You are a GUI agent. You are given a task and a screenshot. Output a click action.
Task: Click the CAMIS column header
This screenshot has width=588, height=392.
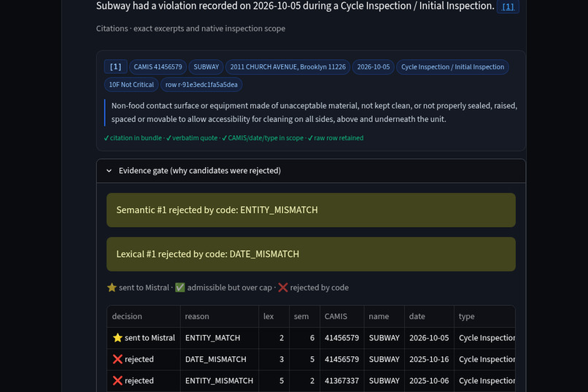tap(341, 317)
